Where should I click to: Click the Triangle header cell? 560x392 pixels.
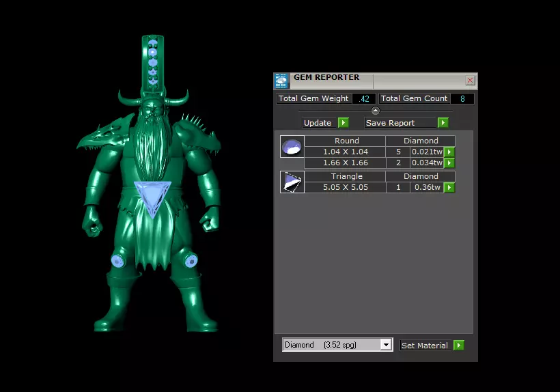345,176
